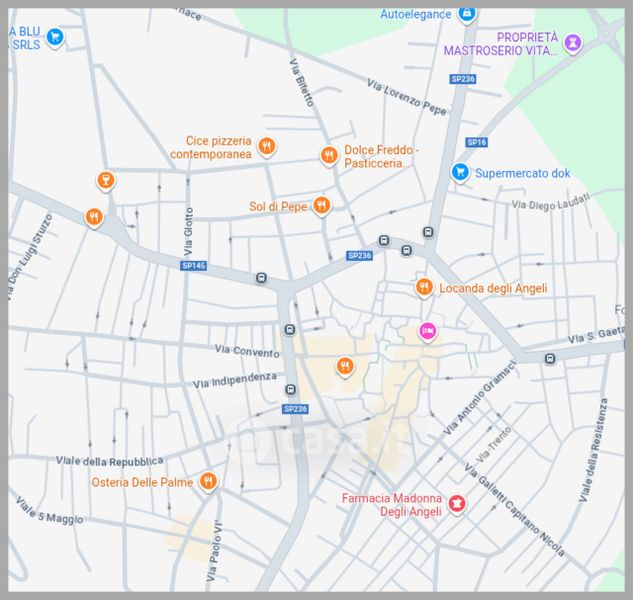Open the Farmacia Madonna Degli Angeli pharmacy icon
This screenshot has width=633, height=600.
pyautogui.click(x=457, y=504)
